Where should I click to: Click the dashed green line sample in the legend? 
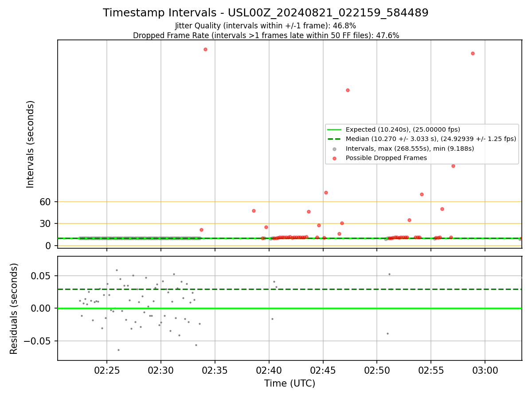coord(335,139)
